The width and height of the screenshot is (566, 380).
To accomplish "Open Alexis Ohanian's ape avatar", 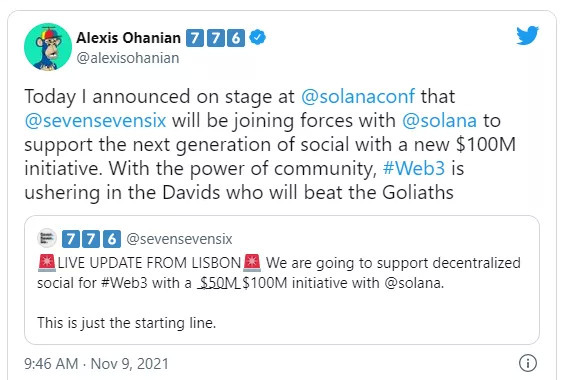I will pos(48,47).
